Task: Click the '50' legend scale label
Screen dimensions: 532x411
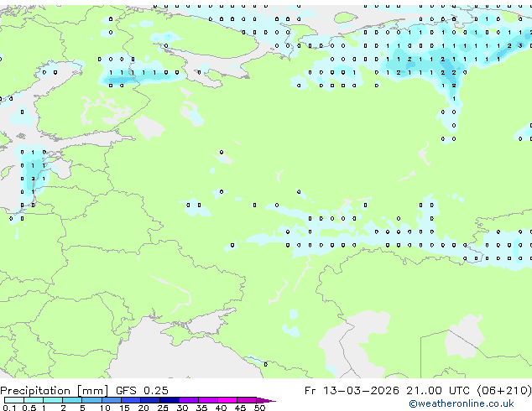Action: (259, 408)
